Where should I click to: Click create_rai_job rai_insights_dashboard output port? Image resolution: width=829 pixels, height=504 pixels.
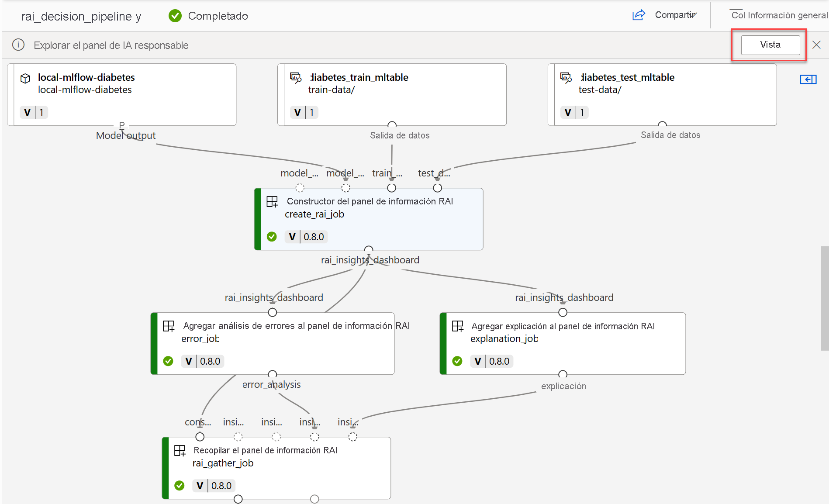click(x=369, y=249)
